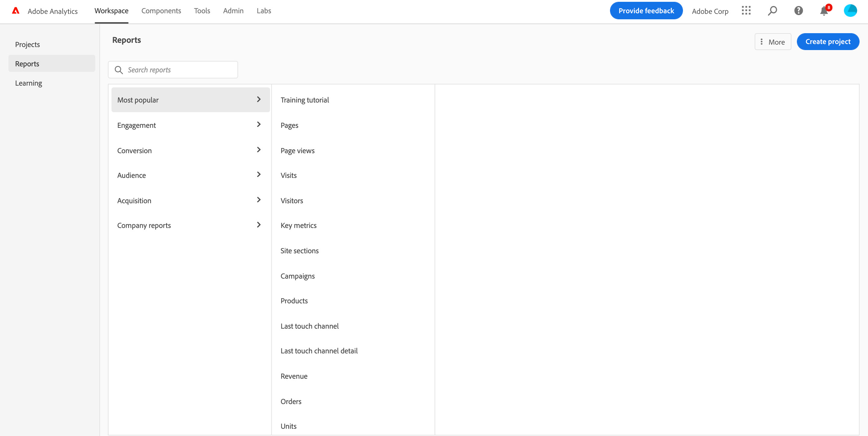
Task: Expand the Engagement category chevron
Action: 259,125
